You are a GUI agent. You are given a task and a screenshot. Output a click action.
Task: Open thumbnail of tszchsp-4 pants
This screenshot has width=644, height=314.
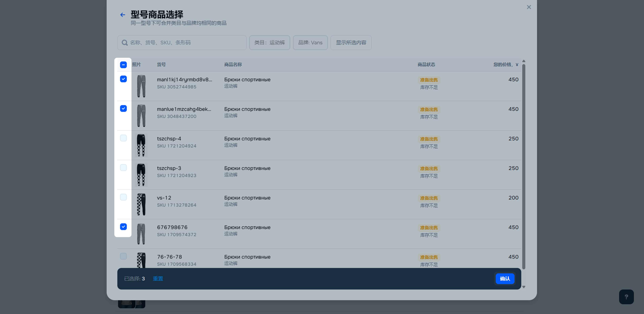141,145
